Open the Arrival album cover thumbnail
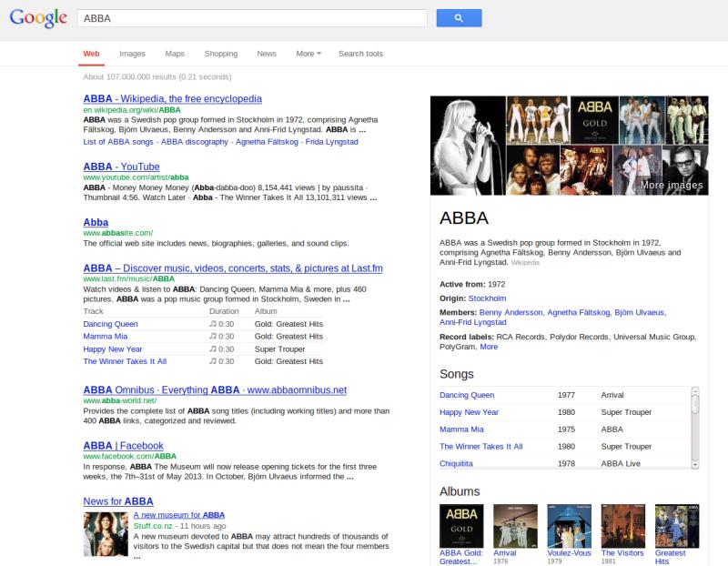The image size is (728, 566). (x=515, y=526)
